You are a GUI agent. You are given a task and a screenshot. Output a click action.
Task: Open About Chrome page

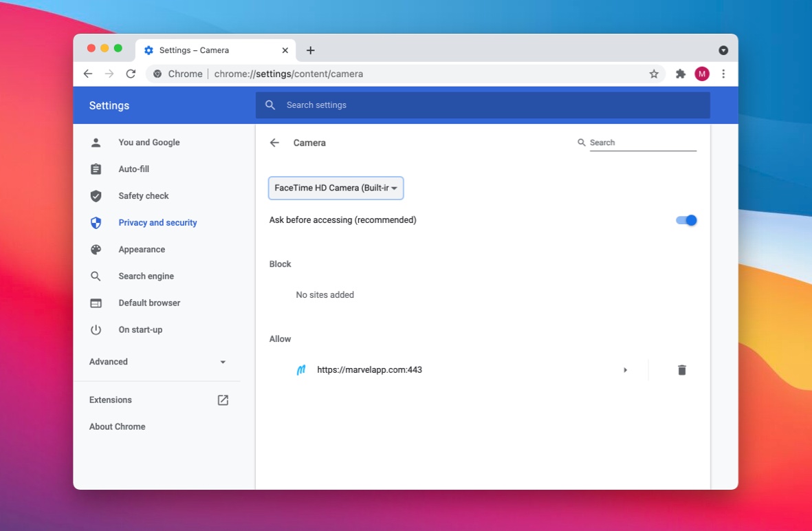click(x=117, y=426)
